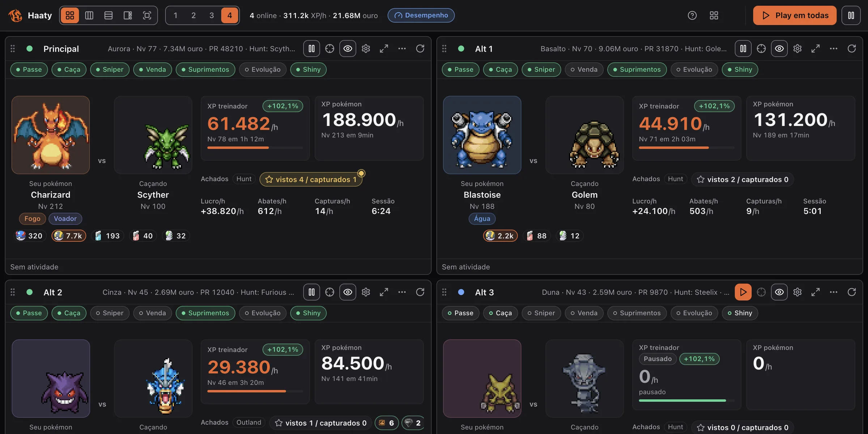Enable Suprimentos on the Alt 3 panel
Viewport: 868px width, 434px height.
pos(637,313)
